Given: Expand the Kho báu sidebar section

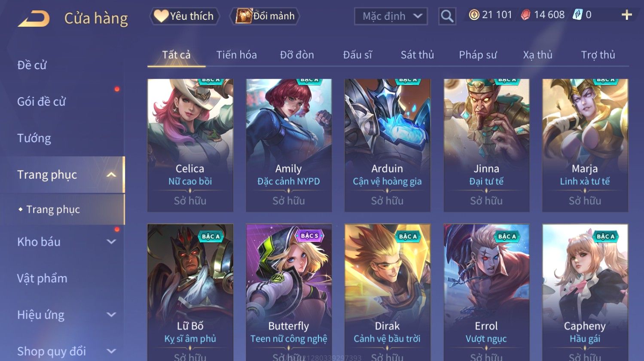Looking at the screenshot, I should [x=111, y=242].
